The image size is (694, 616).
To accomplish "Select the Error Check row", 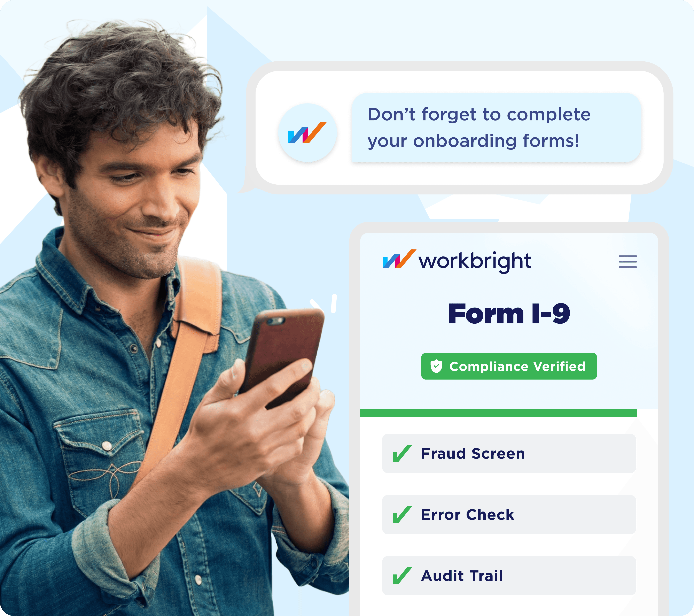I will point(509,515).
